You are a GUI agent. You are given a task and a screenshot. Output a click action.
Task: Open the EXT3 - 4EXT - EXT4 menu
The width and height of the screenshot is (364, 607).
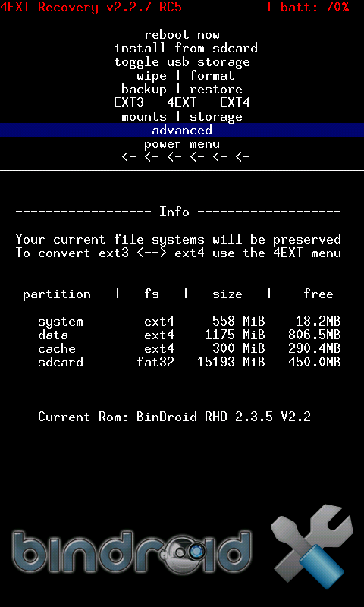[x=182, y=103]
